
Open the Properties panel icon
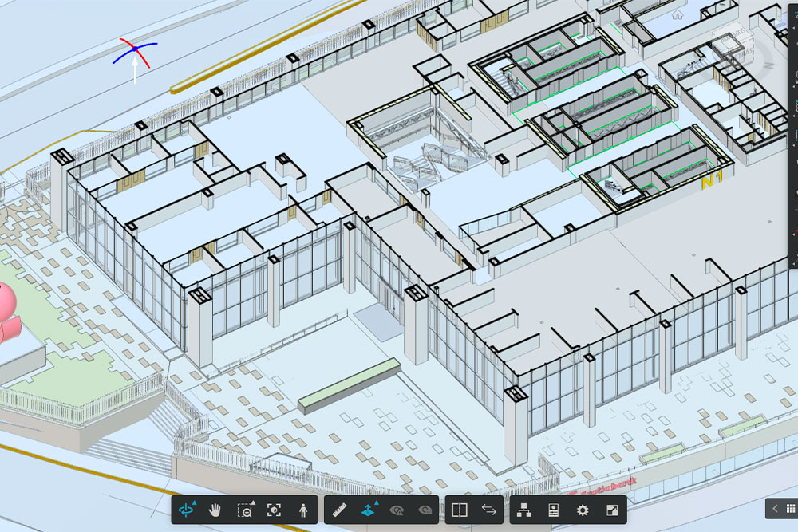[553, 510]
